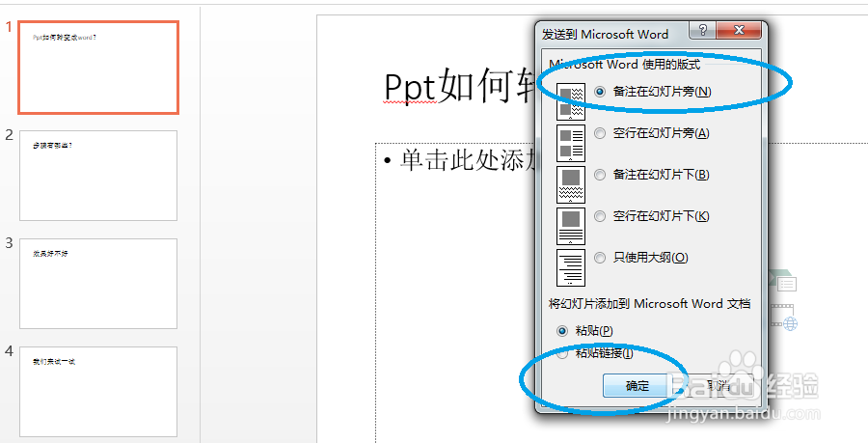Select slide 2 thumbnail in panel

[x=98, y=176]
